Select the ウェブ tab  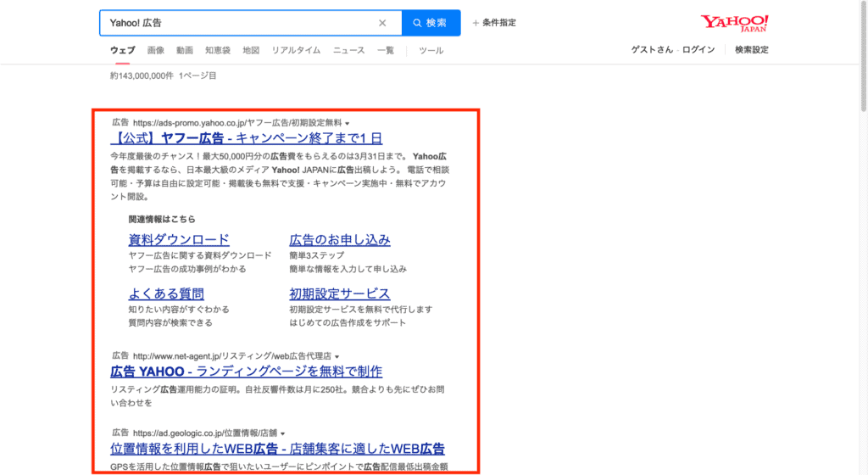(122, 50)
